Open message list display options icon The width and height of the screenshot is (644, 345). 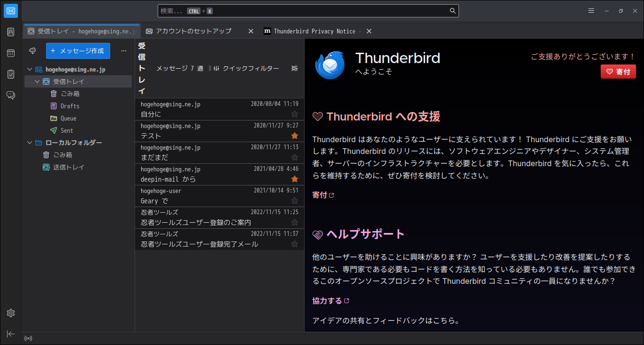pyautogui.click(x=295, y=68)
